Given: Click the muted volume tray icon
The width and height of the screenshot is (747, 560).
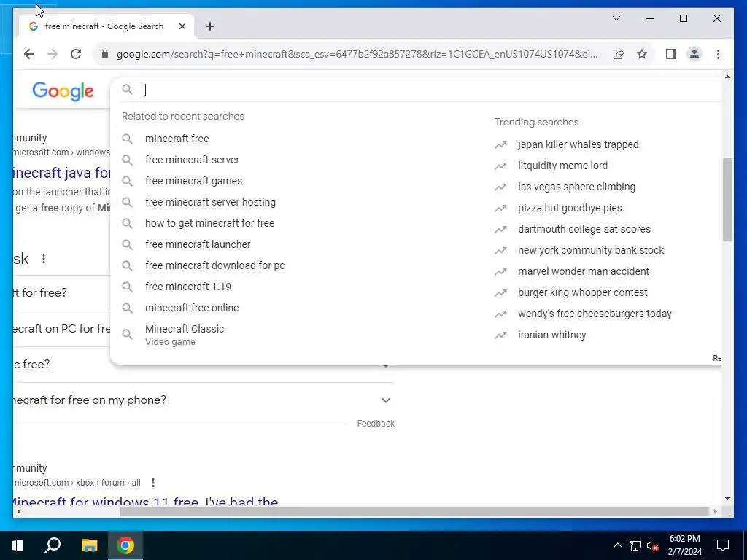Looking at the screenshot, I should point(653,545).
